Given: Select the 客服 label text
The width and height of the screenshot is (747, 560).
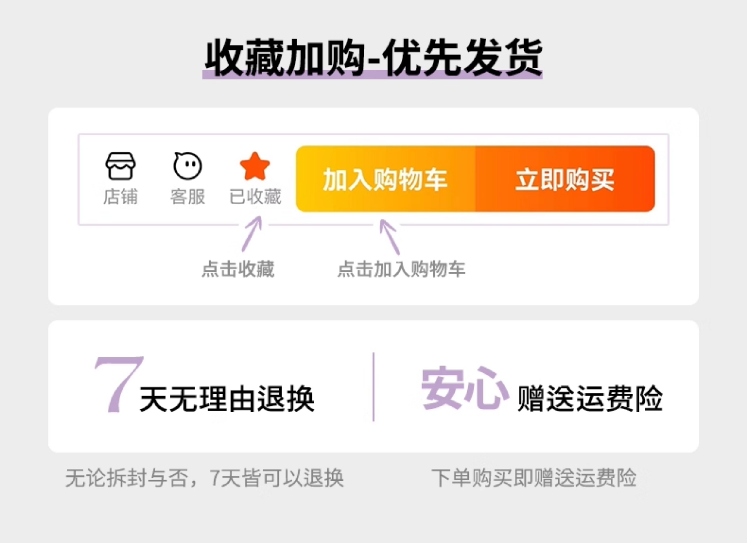Looking at the screenshot, I should 187,197.
